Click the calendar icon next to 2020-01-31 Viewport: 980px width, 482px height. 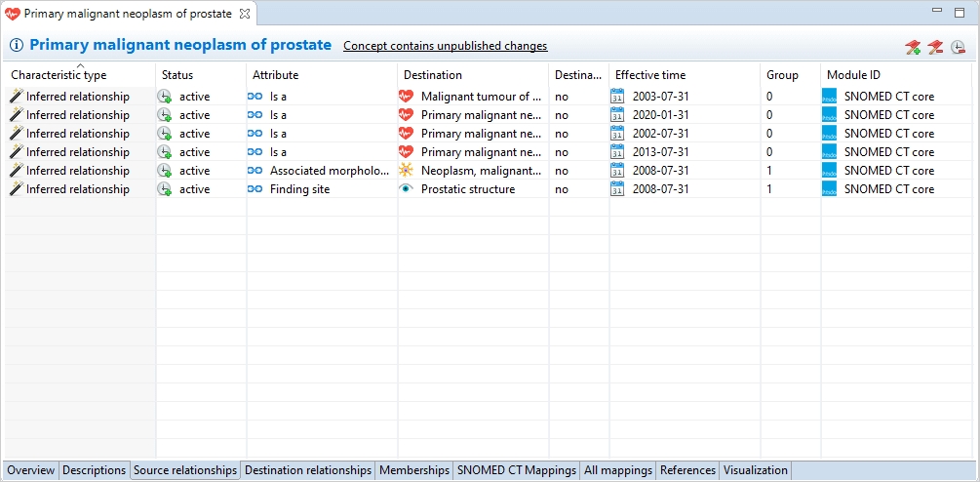[x=617, y=115]
